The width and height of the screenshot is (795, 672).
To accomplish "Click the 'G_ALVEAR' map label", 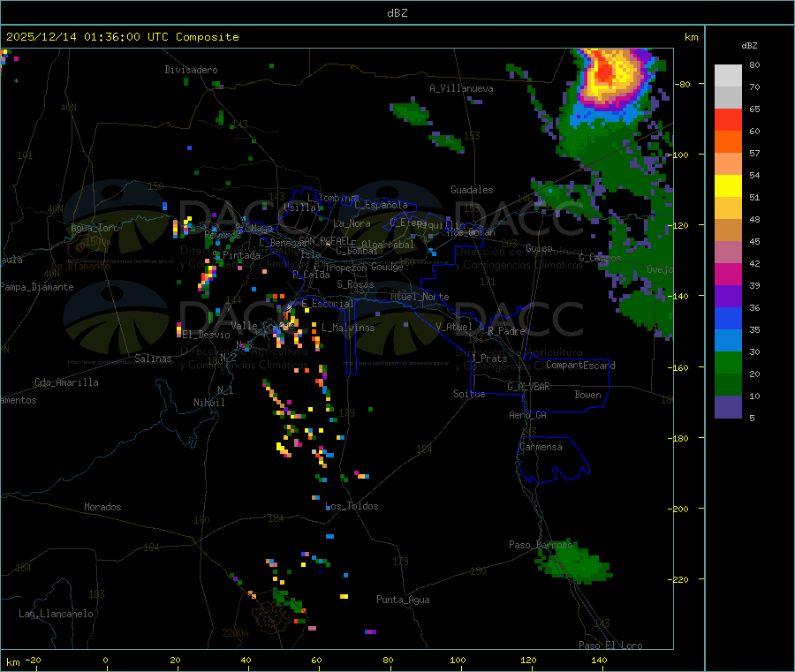I will (x=528, y=387).
